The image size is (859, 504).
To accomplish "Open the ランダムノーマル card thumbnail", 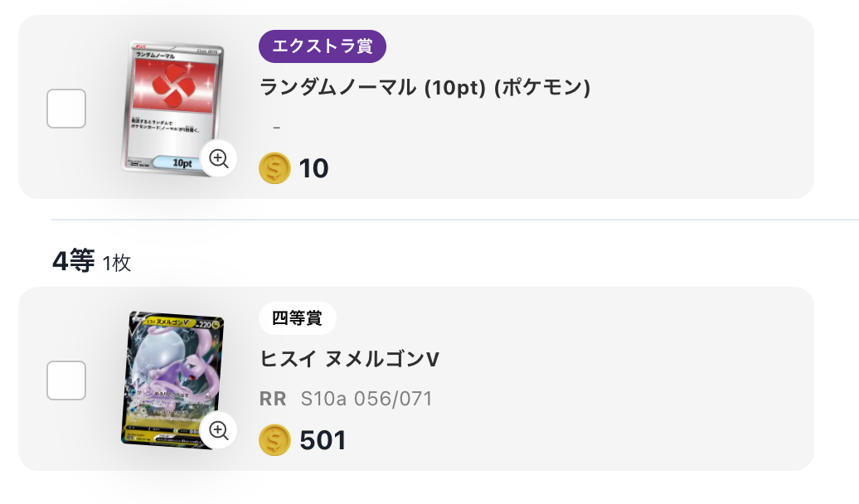I will tap(172, 95).
